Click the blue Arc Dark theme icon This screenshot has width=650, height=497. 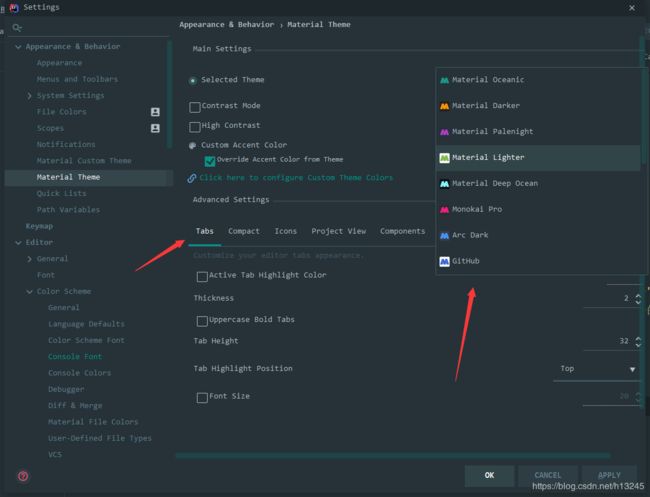click(444, 235)
